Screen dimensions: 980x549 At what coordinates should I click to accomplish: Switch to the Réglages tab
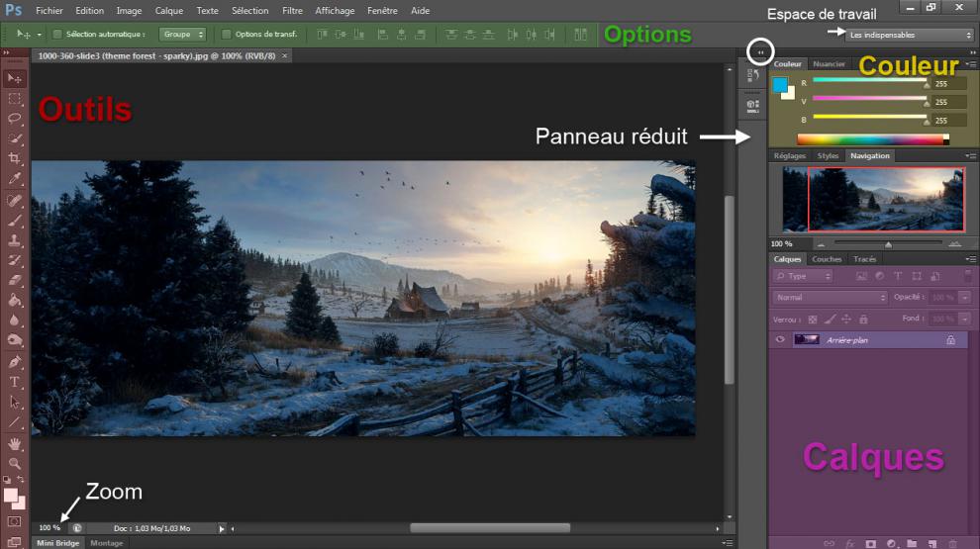pos(789,155)
